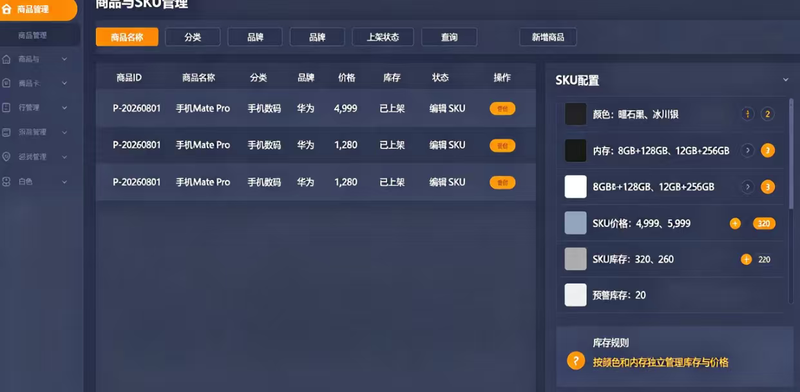Image resolution: width=800 pixels, height=392 pixels.
Task: Open the 上架状态 filter
Action: 383,37
